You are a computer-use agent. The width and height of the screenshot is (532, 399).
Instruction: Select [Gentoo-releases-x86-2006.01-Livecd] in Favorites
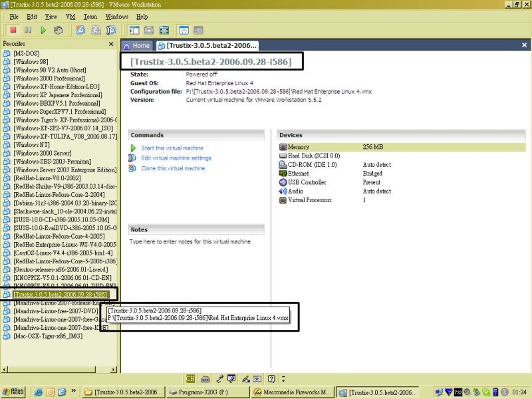[x=61, y=269]
